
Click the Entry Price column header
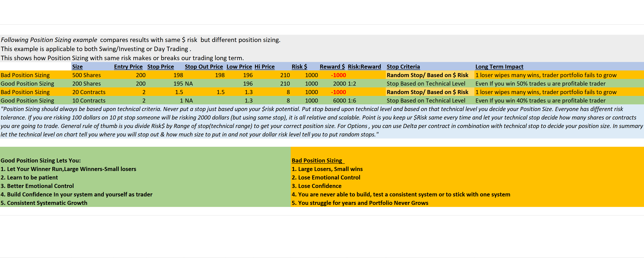click(128, 67)
